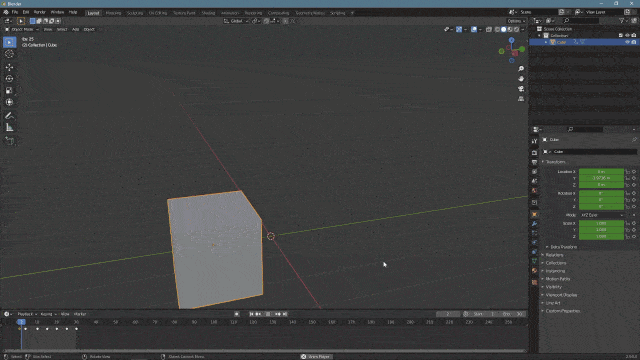Toggle Cube render camera icon in outliner
640x360 pixels.
point(634,42)
